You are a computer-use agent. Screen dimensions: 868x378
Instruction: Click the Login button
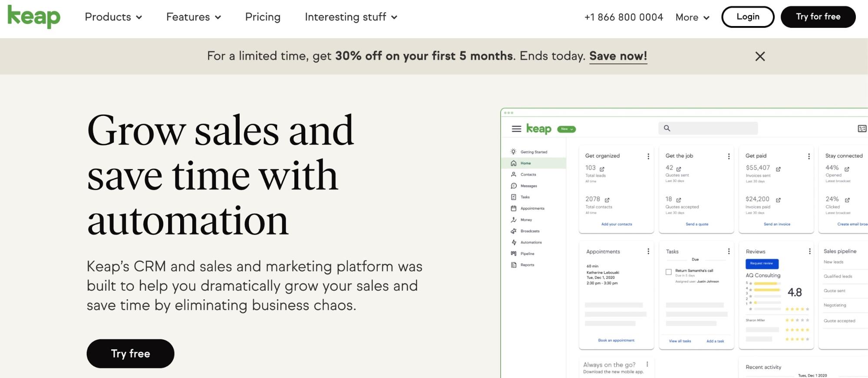point(748,17)
